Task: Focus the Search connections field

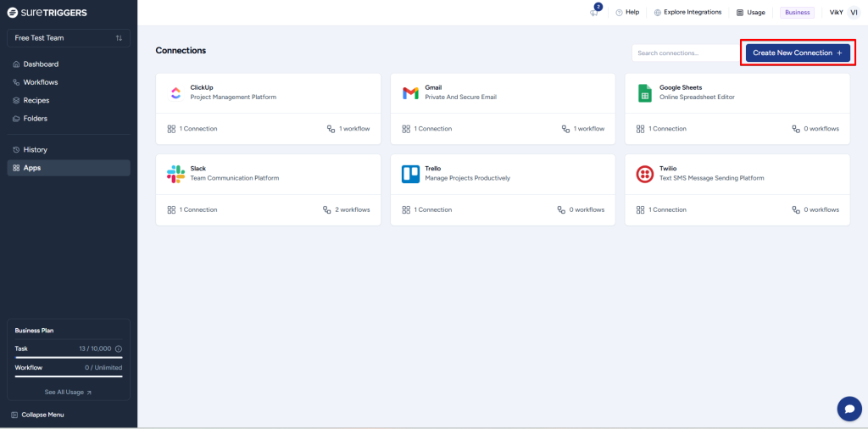Action: [x=683, y=53]
